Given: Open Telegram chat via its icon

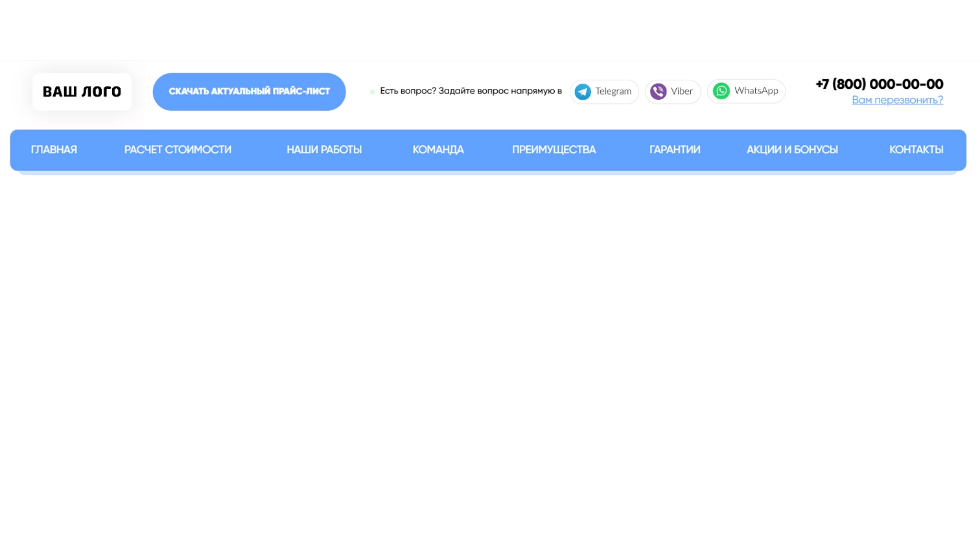Looking at the screenshot, I should [583, 91].
